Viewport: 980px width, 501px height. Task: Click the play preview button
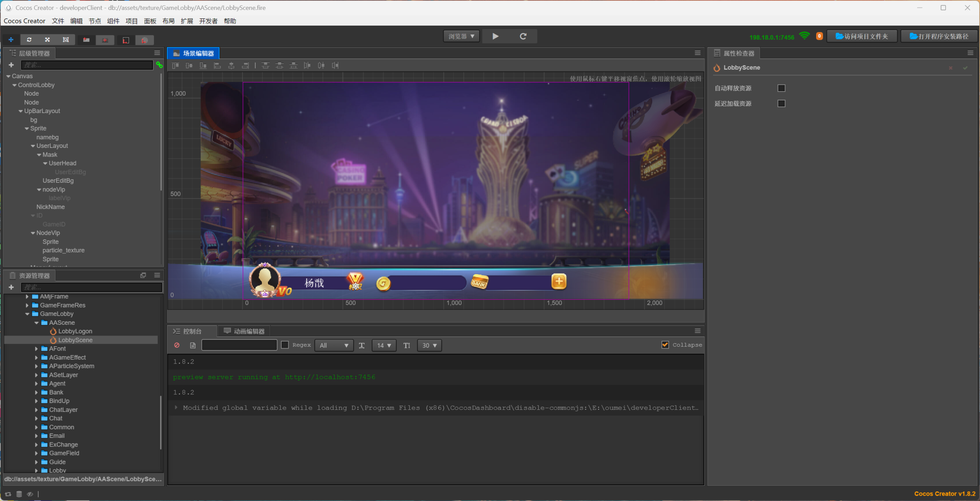click(495, 36)
